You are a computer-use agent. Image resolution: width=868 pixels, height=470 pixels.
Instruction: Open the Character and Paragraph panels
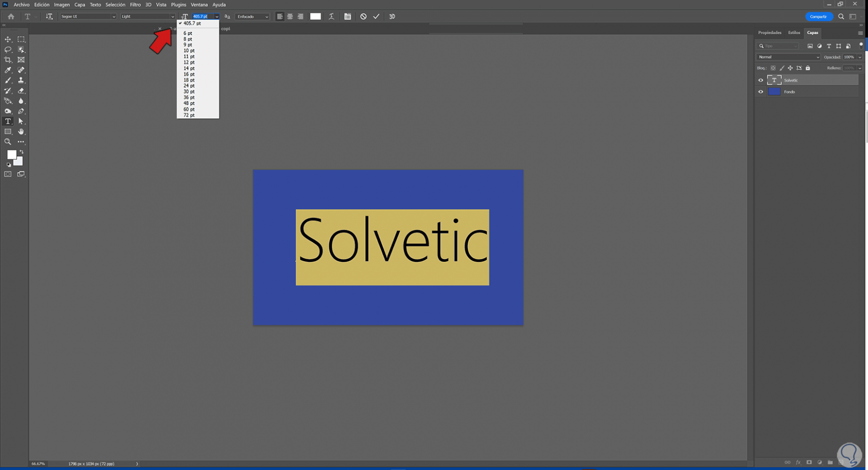point(348,16)
